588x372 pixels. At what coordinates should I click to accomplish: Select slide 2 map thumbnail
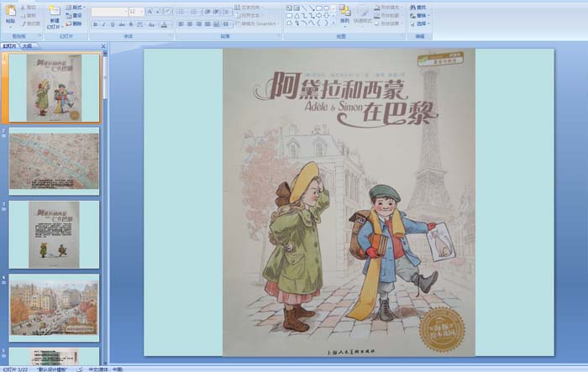coord(54,161)
